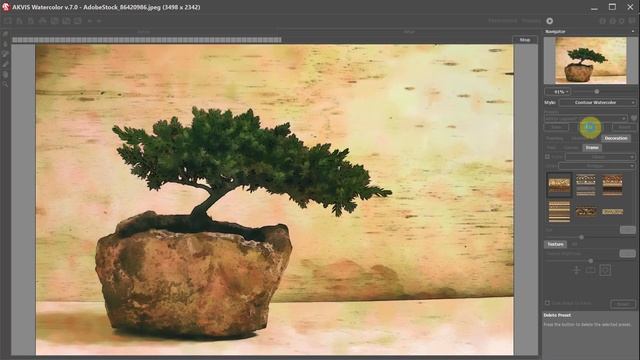Select the Frame sub-tab
640x360 pixels.
pyautogui.click(x=592, y=147)
